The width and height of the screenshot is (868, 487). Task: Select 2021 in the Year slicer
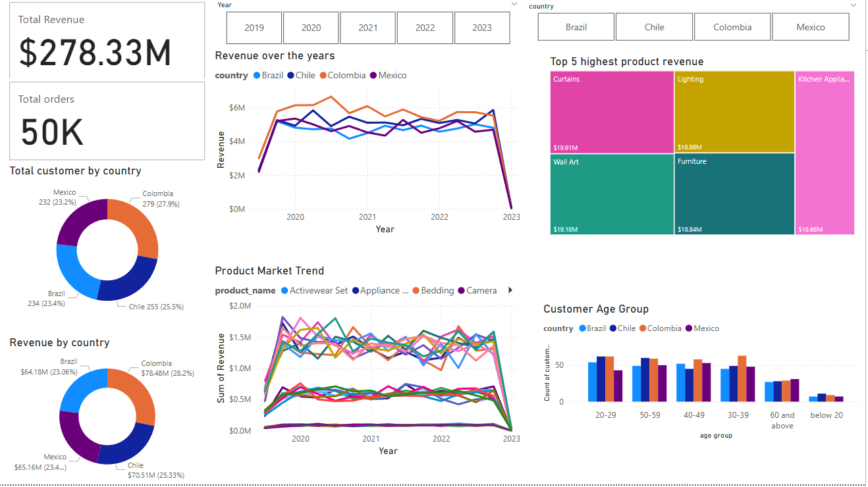tap(367, 28)
